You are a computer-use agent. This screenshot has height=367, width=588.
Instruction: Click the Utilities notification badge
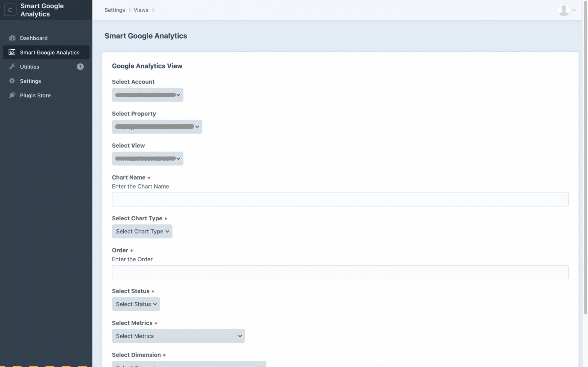click(80, 66)
